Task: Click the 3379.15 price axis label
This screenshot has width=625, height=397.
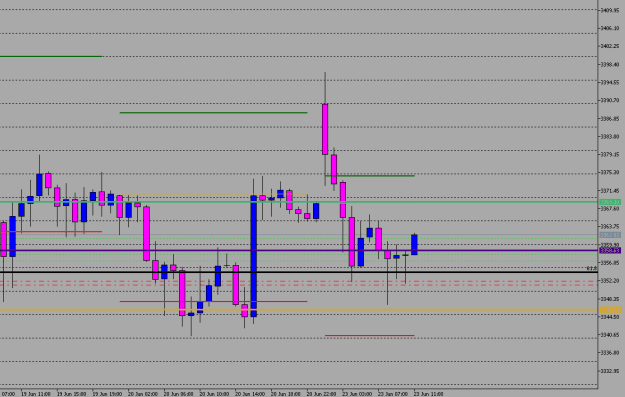Action: pos(610,155)
